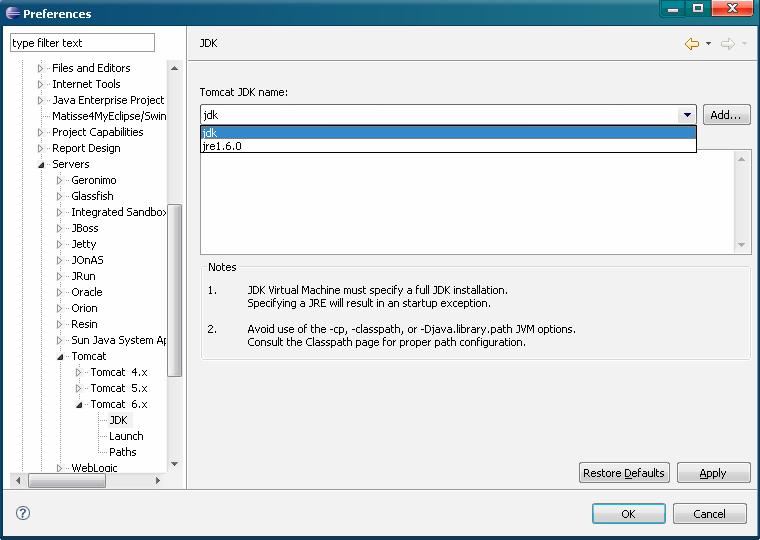Expand the Tomcat 4.x node
The height and width of the screenshot is (540, 760).
point(79,372)
